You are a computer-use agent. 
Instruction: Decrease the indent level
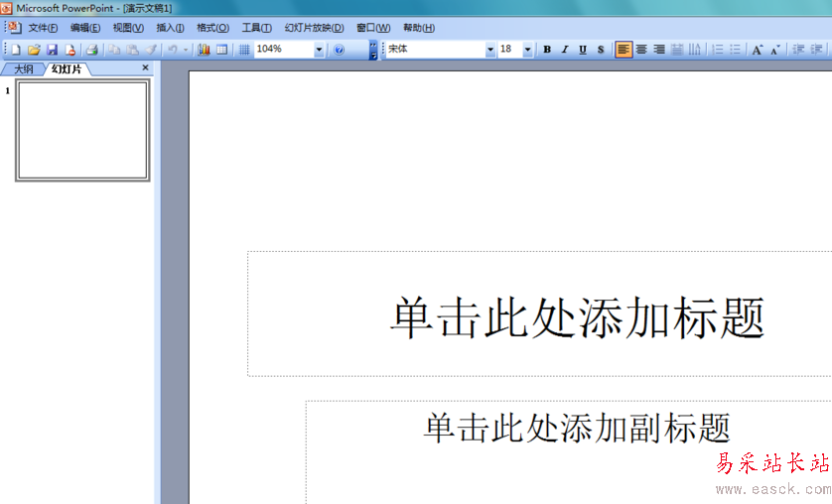tap(798, 50)
